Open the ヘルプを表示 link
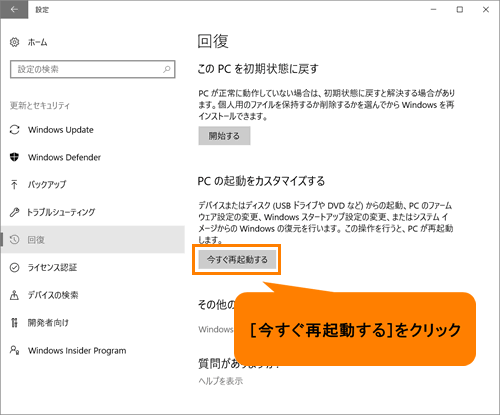This screenshot has width=500, height=415. pyautogui.click(x=220, y=381)
